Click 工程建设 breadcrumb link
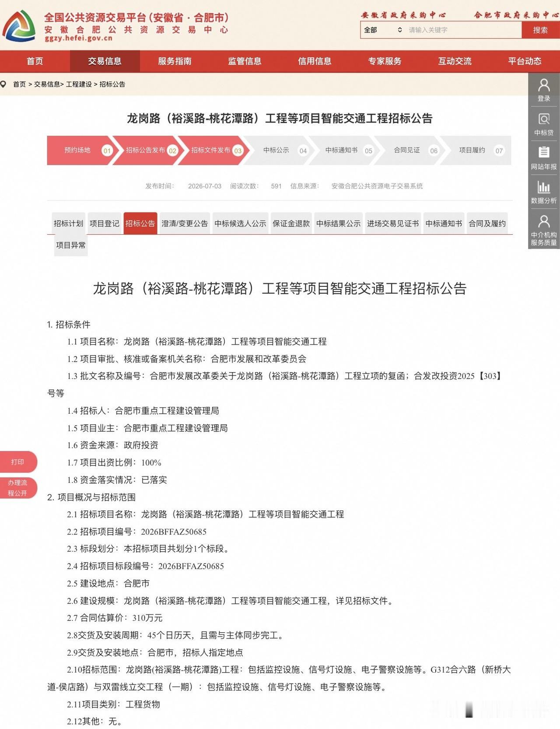 point(79,84)
